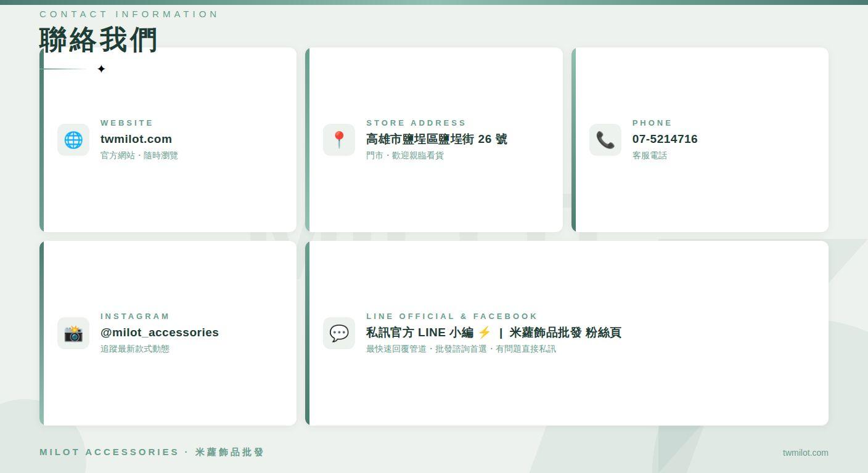868x473 pixels.
Task: Click 米蘿飾品批發 粉絲頁 Facebook page text
Action: tap(565, 333)
